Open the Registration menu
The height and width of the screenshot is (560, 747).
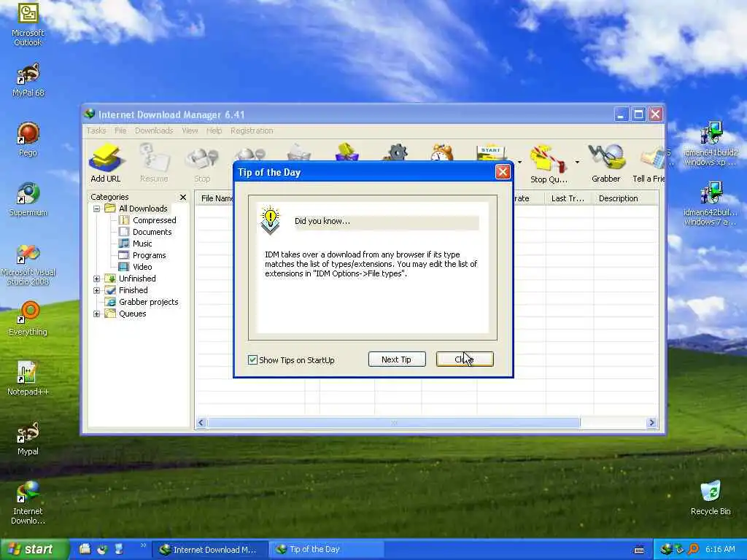point(252,131)
